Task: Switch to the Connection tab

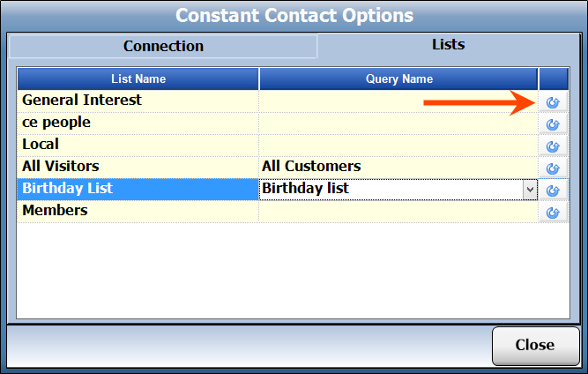Action: (163, 46)
